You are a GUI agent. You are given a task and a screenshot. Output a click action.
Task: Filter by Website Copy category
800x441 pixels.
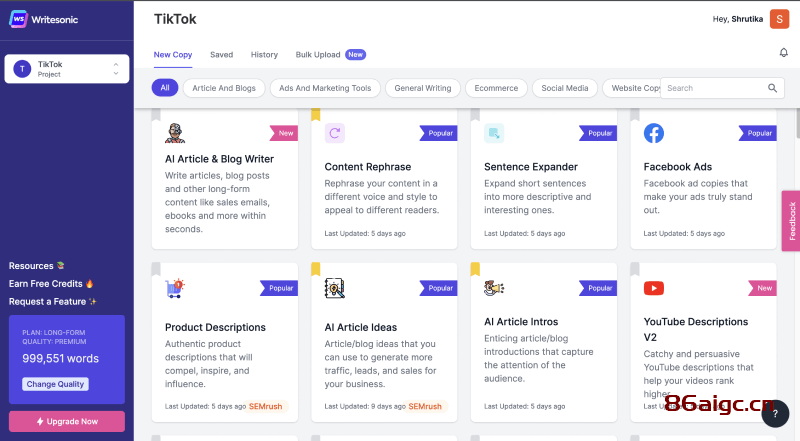[x=632, y=88]
